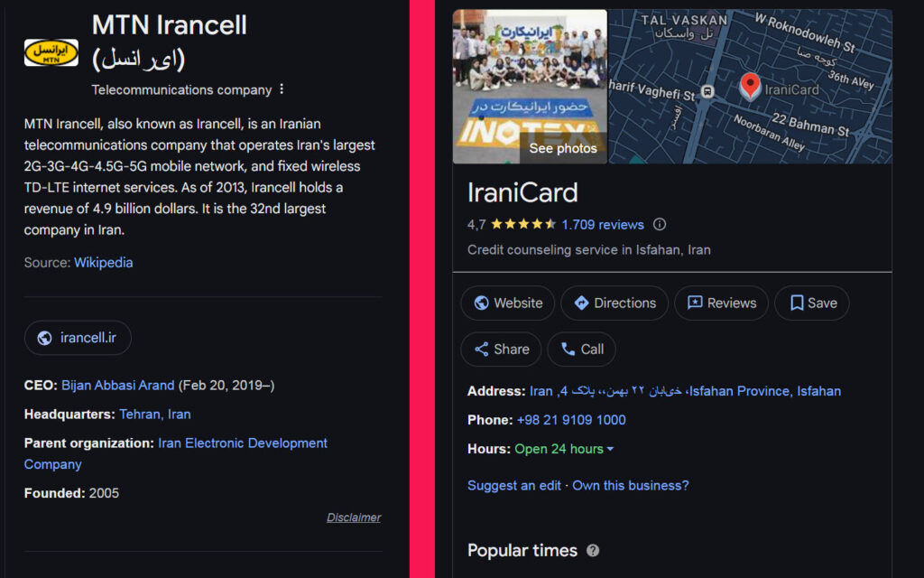Click the Share button
This screenshot has width=924, height=578.
[501, 350]
